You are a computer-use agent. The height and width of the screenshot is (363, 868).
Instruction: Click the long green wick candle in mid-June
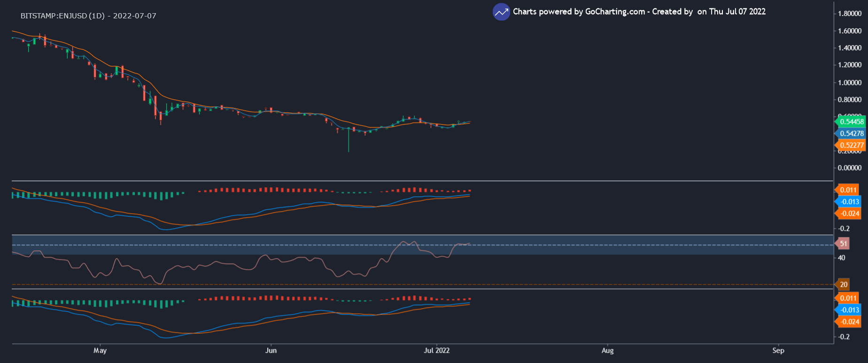click(349, 141)
